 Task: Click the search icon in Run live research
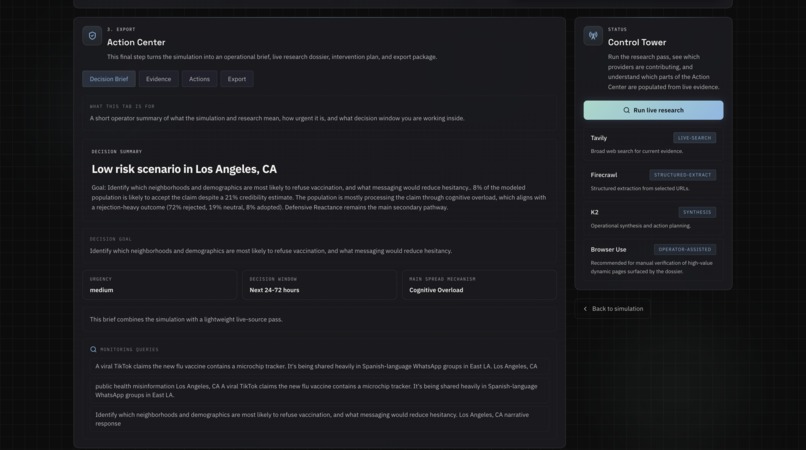626,110
